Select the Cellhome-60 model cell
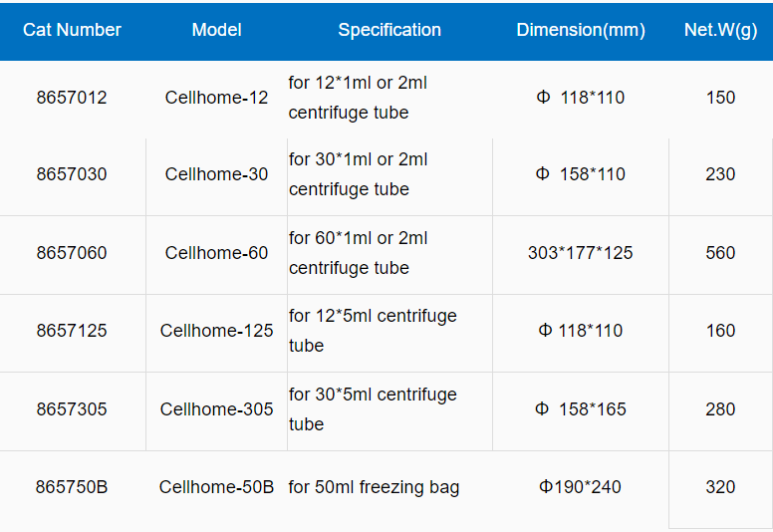This screenshot has width=773, height=532. tap(216, 253)
